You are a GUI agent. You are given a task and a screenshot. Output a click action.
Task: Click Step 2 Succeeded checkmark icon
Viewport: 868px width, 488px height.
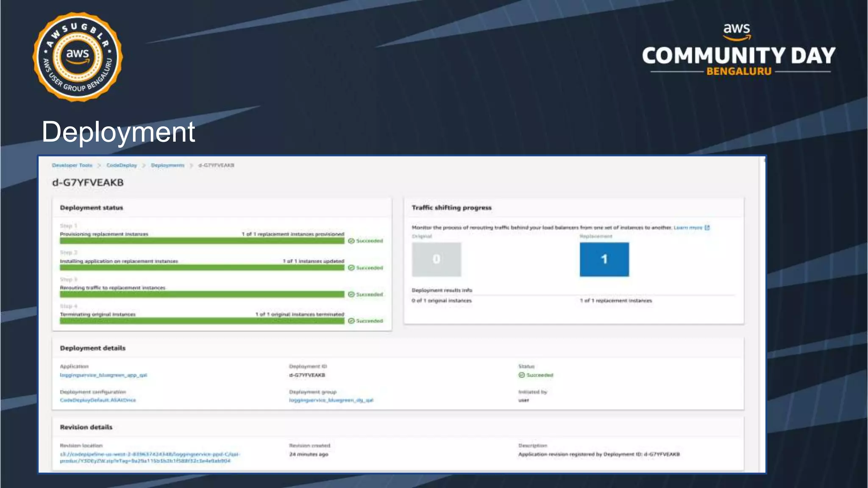(351, 268)
